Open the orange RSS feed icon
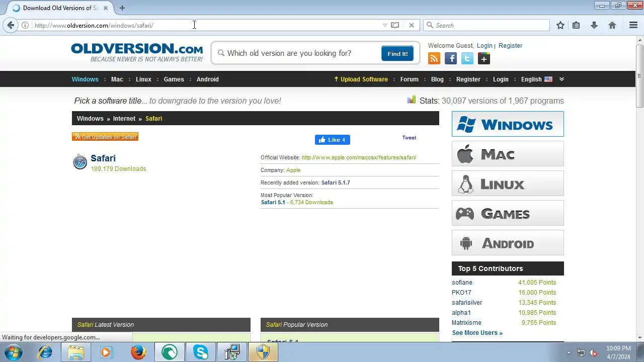Screen dimensions: 644x362 point(434,59)
